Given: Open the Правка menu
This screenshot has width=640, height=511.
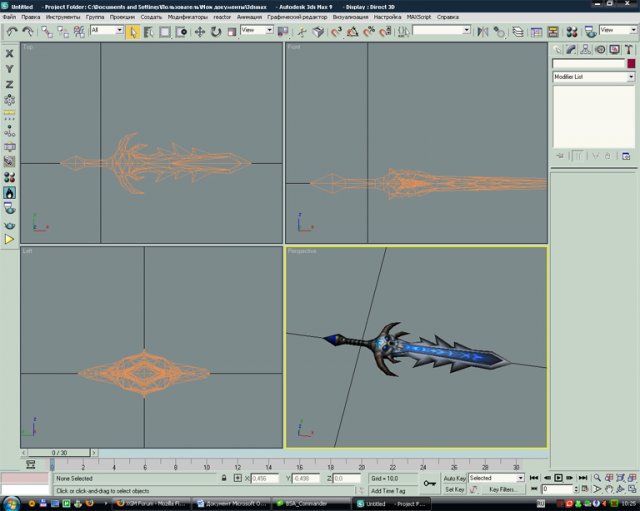Looking at the screenshot, I should 31,17.
